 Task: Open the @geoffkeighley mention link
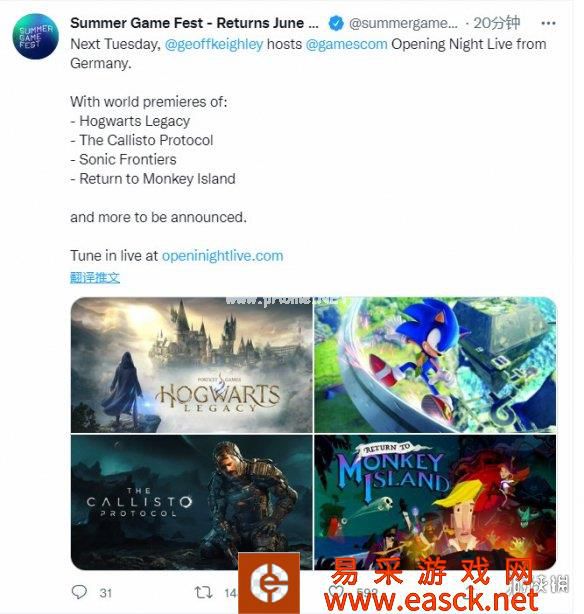[x=214, y=44]
